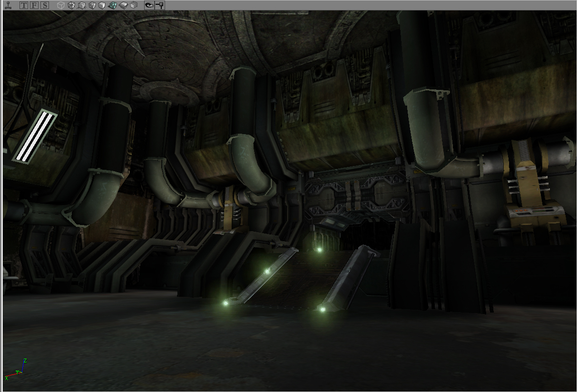
Task: Toggle realtime preview joystick icon
Action: (8, 5)
